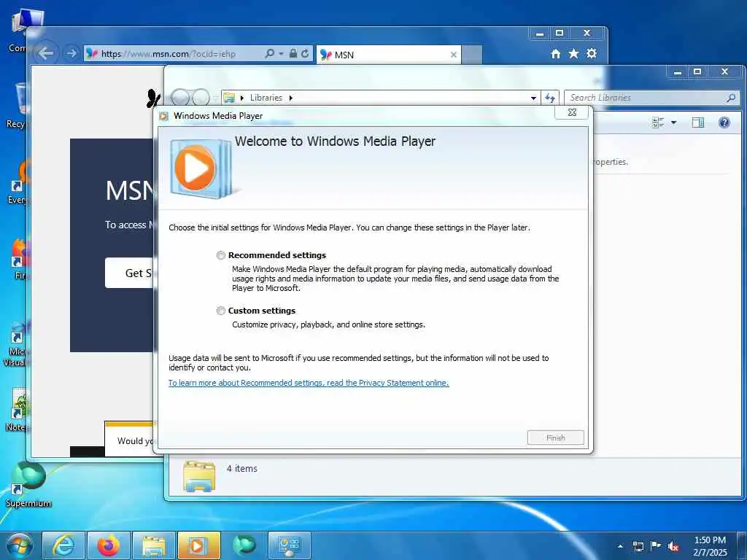
Task: Close the MSN tab
Action: click(x=454, y=55)
